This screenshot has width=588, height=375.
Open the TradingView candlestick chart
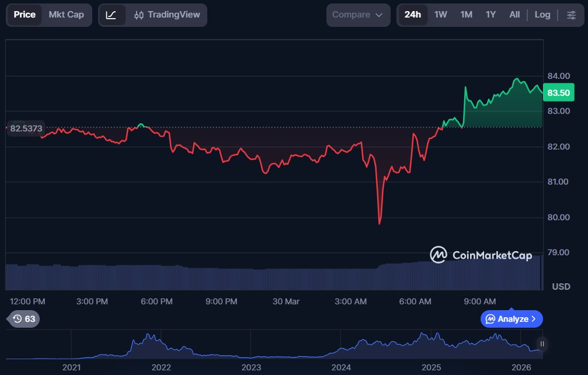point(167,15)
